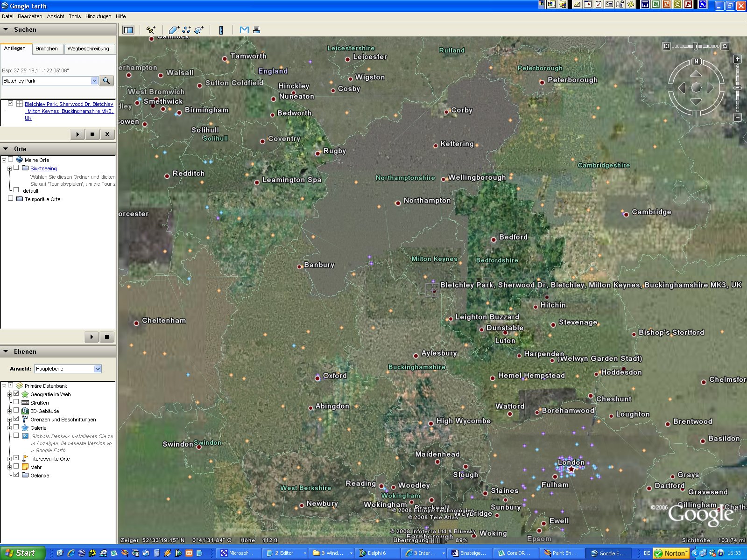Toggle the Grenzen und Beschriftungen checkbox
This screenshot has height=560, width=747.
[x=16, y=419]
